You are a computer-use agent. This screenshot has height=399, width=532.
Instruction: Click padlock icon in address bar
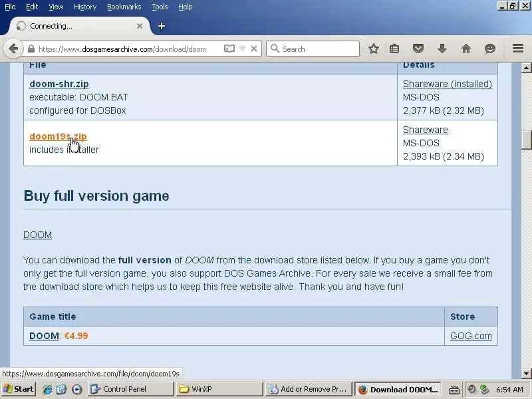tap(31, 49)
